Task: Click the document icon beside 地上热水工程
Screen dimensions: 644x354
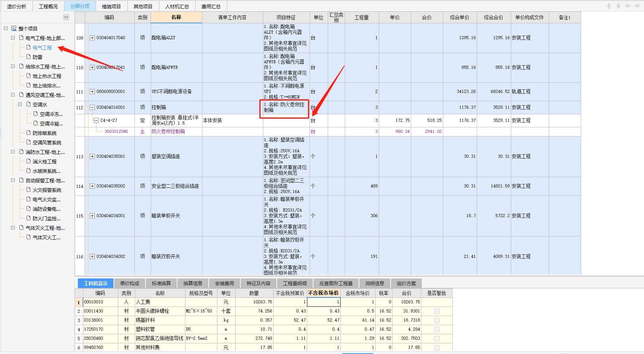Action: [x=28, y=76]
